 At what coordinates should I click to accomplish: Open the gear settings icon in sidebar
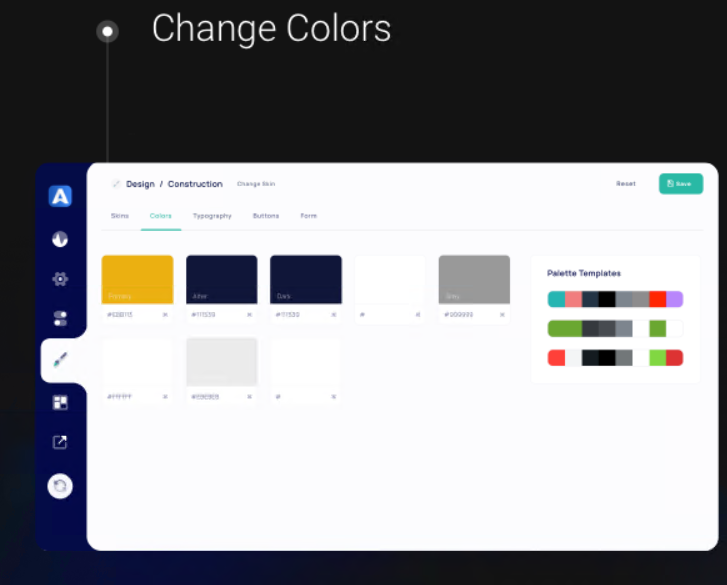60,279
